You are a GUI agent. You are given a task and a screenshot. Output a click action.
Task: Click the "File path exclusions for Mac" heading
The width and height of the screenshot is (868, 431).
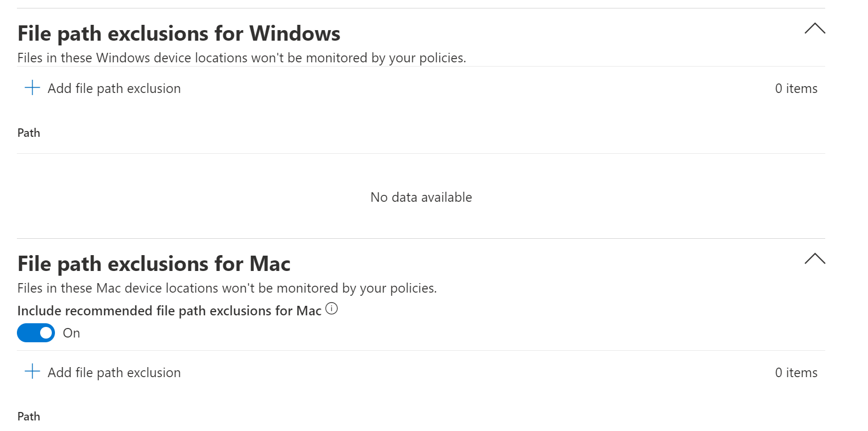tap(154, 264)
